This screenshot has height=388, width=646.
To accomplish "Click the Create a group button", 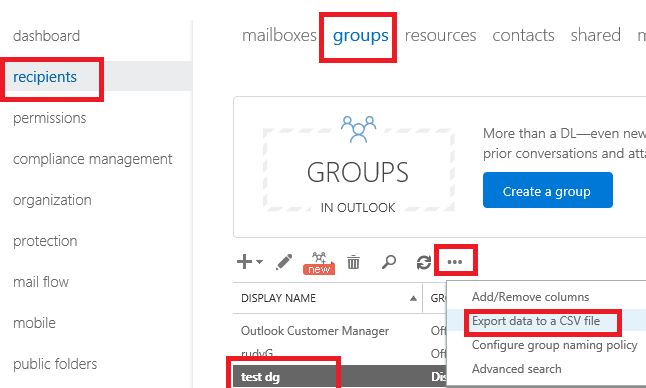I will click(548, 190).
